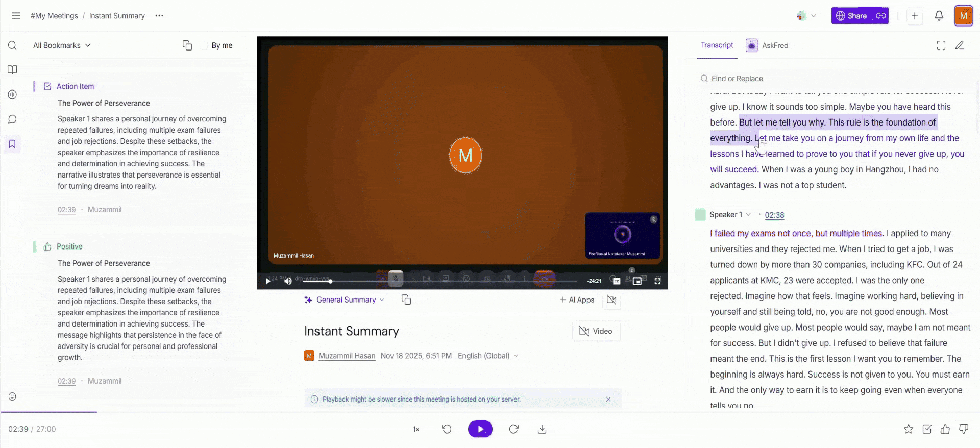Select bookmarks icon in left sidebar
This screenshot has height=448, width=980.
(13, 144)
